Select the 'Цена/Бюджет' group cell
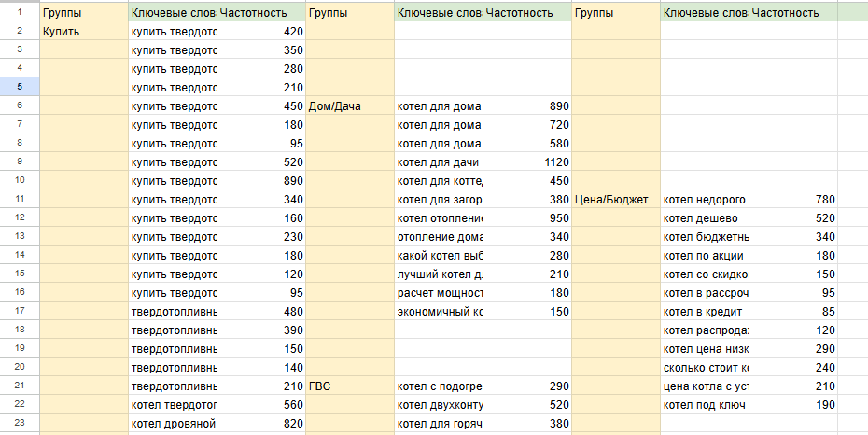Image resolution: width=868 pixels, height=435 pixels. 615,199
